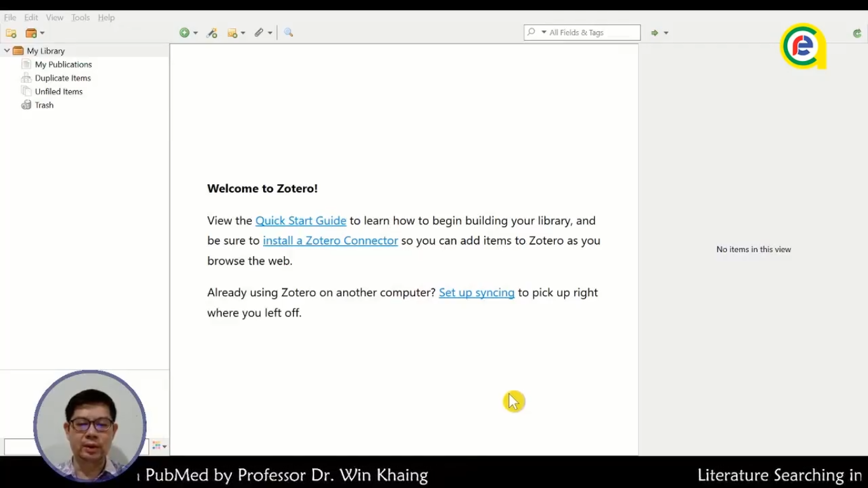Image resolution: width=868 pixels, height=488 pixels.
Task: Click the All Fields & Tags search field
Action: point(582,32)
